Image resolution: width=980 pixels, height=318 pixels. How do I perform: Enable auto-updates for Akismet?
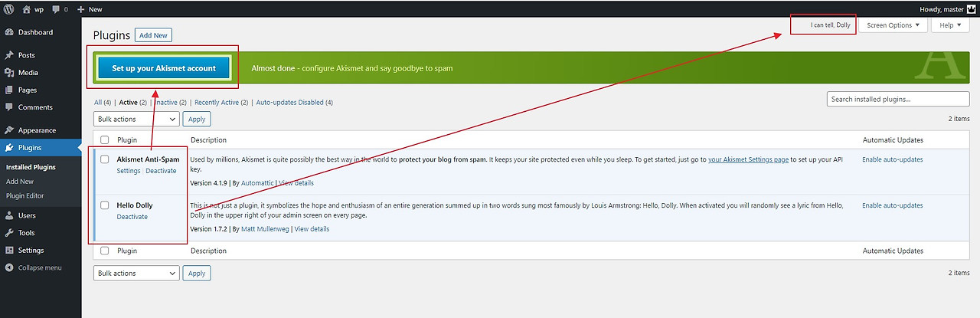893,159
